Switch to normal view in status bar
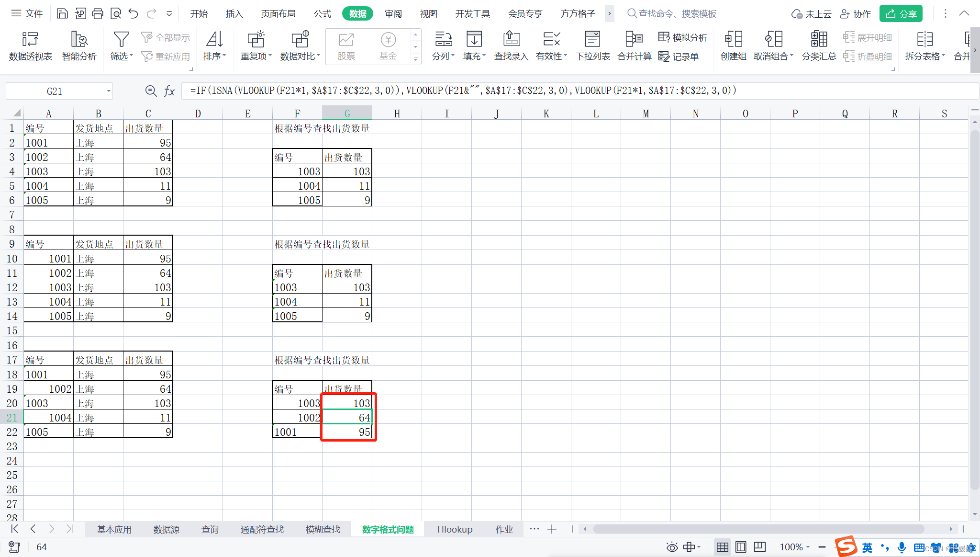This screenshot has height=557, width=980. (x=722, y=547)
